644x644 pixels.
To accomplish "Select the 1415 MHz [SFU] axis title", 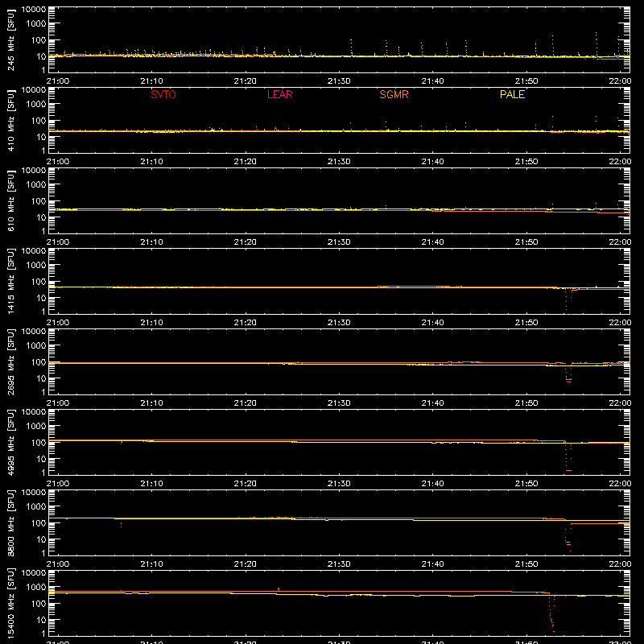I will [x=10, y=281].
